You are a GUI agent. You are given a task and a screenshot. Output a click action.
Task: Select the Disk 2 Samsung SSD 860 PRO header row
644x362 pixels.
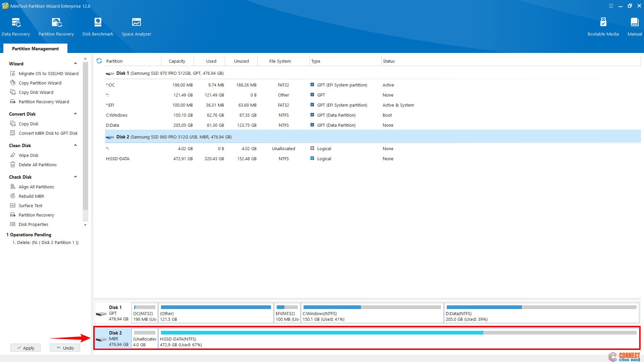[373, 137]
